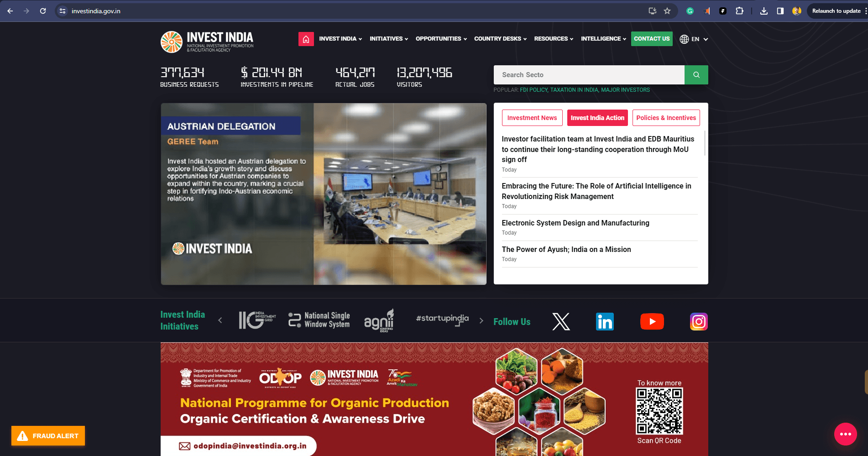The image size is (868, 456).
Task: Switch to Investment News tab
Action: coord(532,118)
